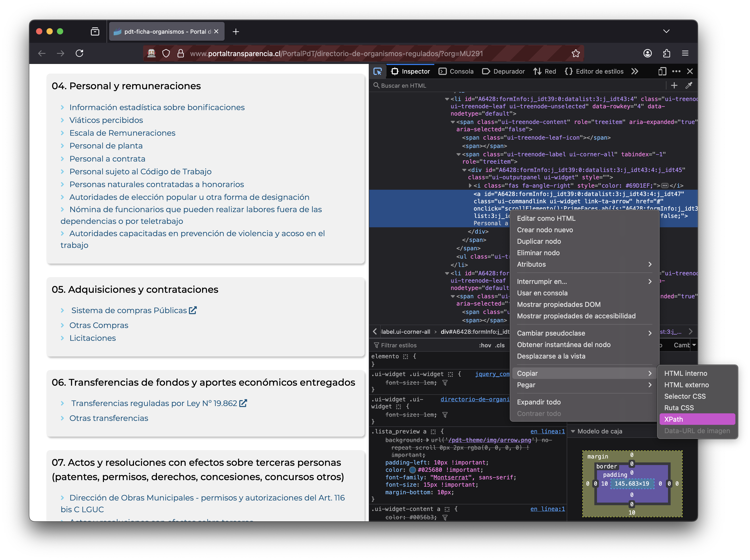Choose Crear nodo nuevo
This screenshot has height=560, width=750.
point(584,230)
